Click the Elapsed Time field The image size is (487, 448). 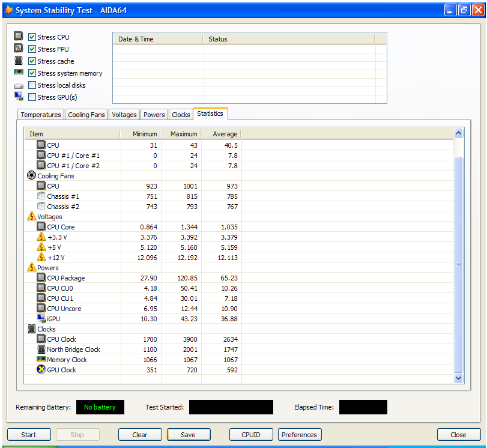[363, 407]
